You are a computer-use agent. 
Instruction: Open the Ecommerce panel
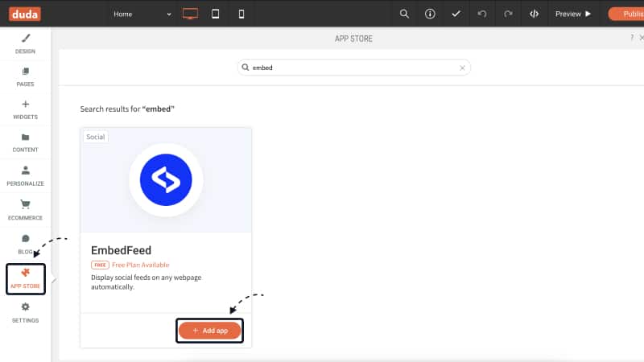pos(25,210)
